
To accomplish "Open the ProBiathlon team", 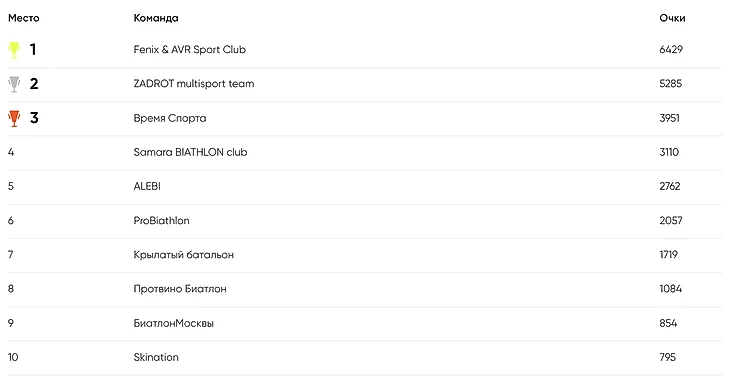I will point(161,221).
